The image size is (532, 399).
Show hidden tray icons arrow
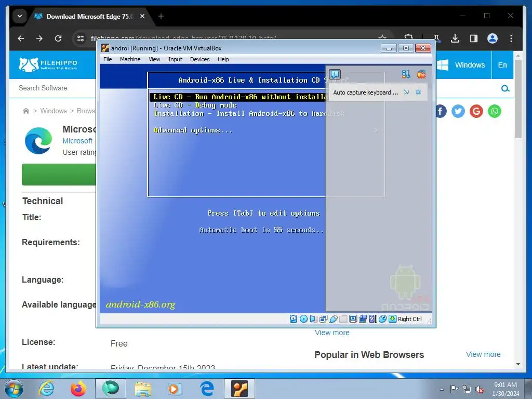[442, 389]
